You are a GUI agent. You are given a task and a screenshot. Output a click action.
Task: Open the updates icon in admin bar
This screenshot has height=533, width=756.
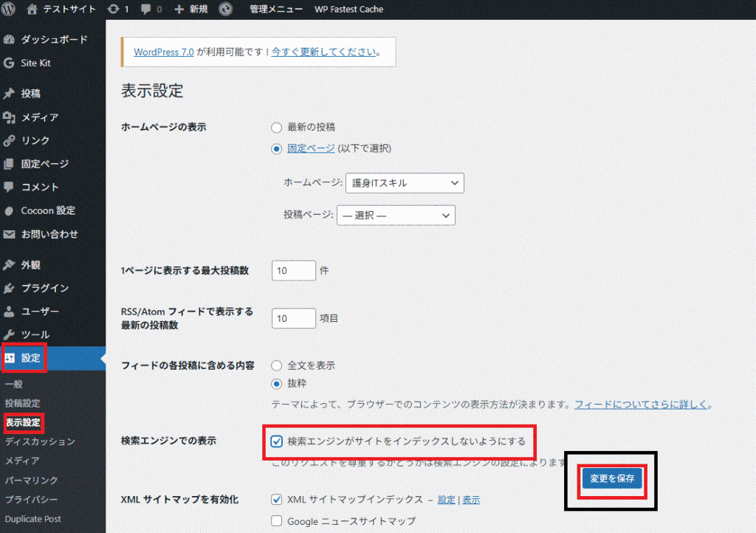(113, 9)
